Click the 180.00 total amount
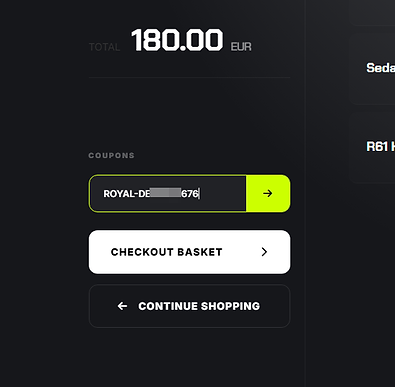This screenshot has width=395, height=387. pyautogui.click(x=177, y=40)
